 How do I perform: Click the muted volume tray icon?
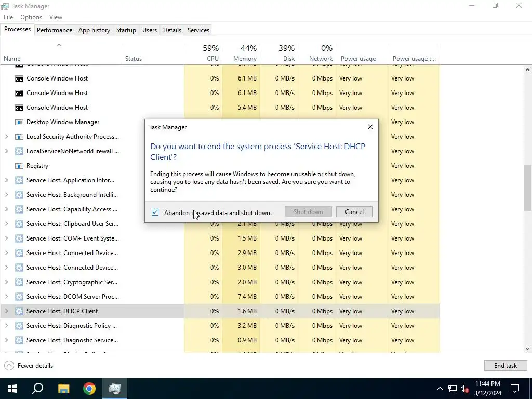pos(465,389)
